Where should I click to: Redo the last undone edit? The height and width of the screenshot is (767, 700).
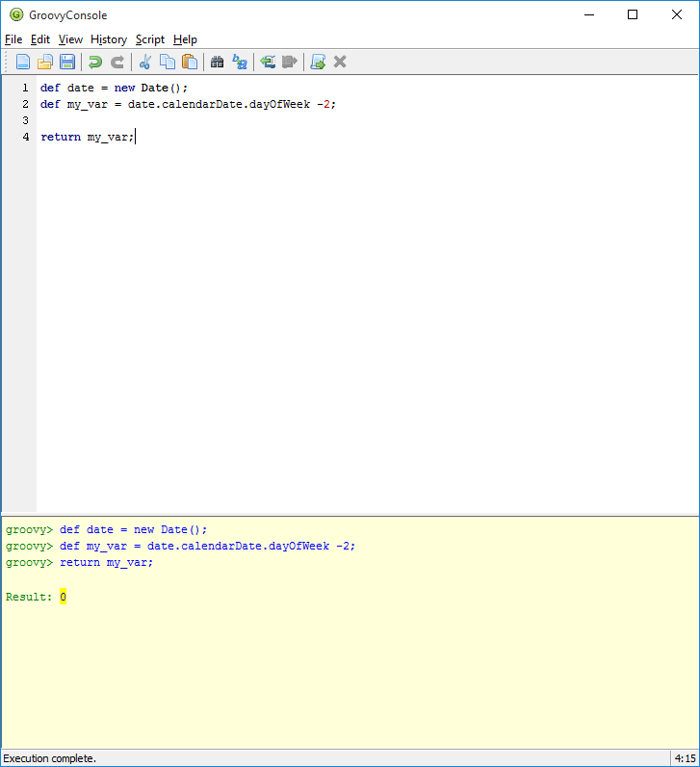pyautogui.click(x=117, y=62)
